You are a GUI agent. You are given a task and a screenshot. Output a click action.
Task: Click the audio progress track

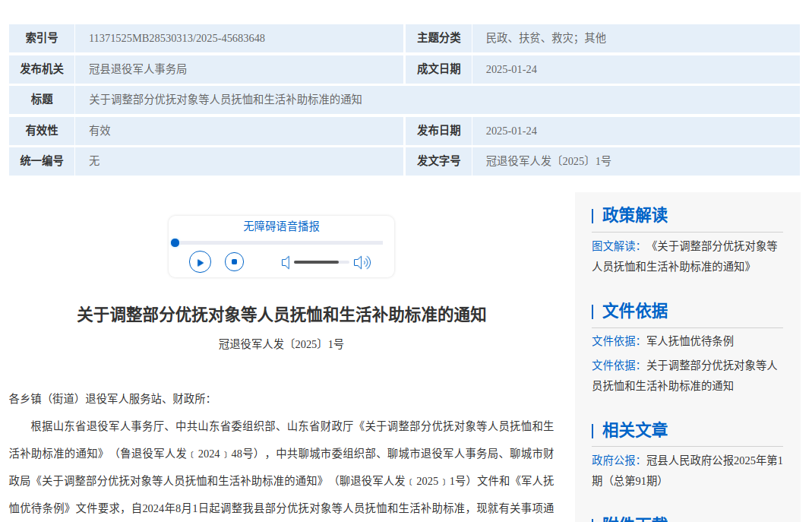[279, 242]
